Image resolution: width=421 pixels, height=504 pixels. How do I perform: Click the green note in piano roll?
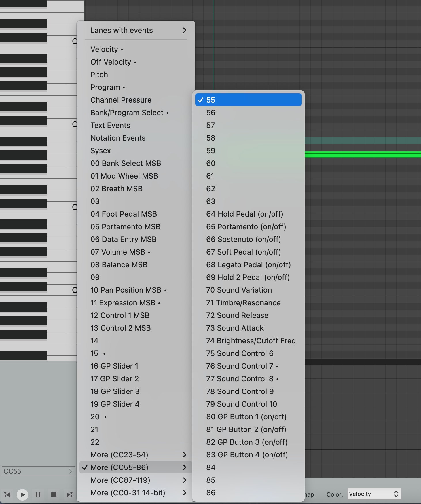[362, 155]
